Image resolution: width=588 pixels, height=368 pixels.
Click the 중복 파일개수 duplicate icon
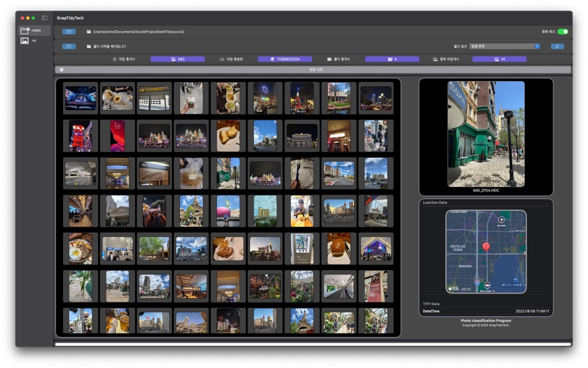435,59
